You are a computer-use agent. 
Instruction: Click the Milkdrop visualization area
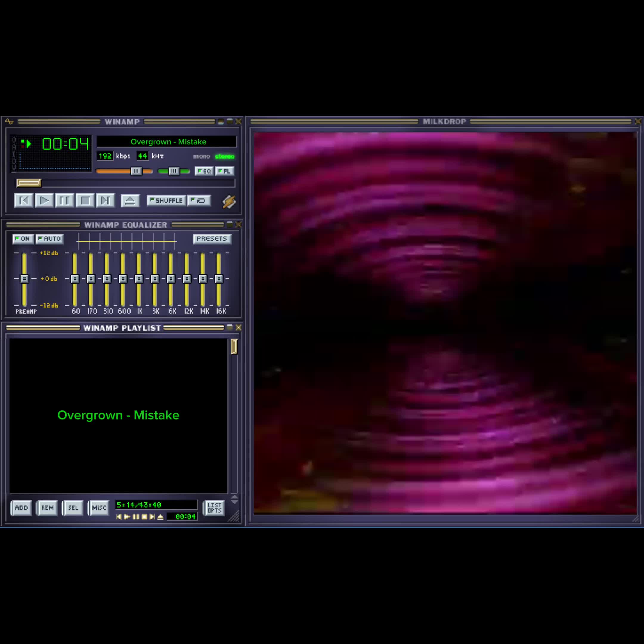[445, 323]
